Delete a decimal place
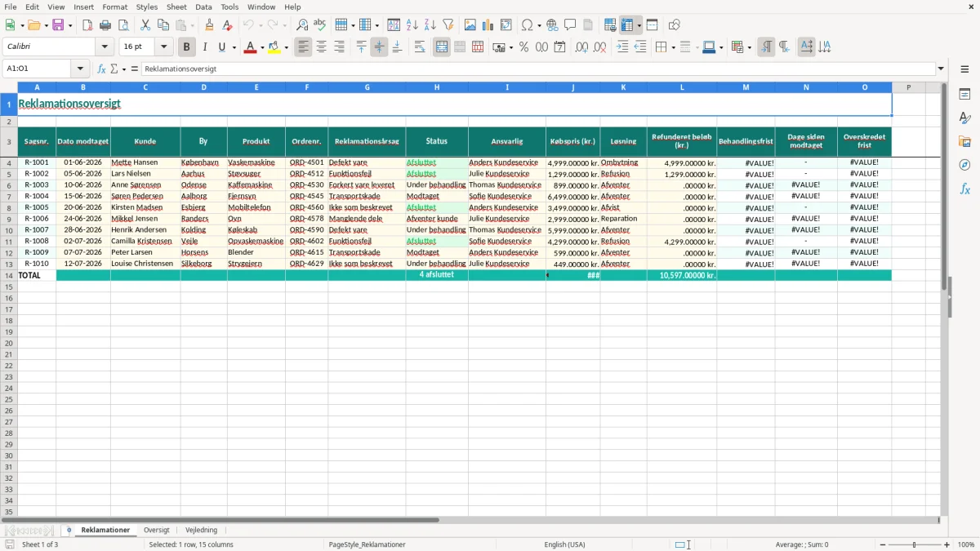980x551 pixels. [599, 47]
